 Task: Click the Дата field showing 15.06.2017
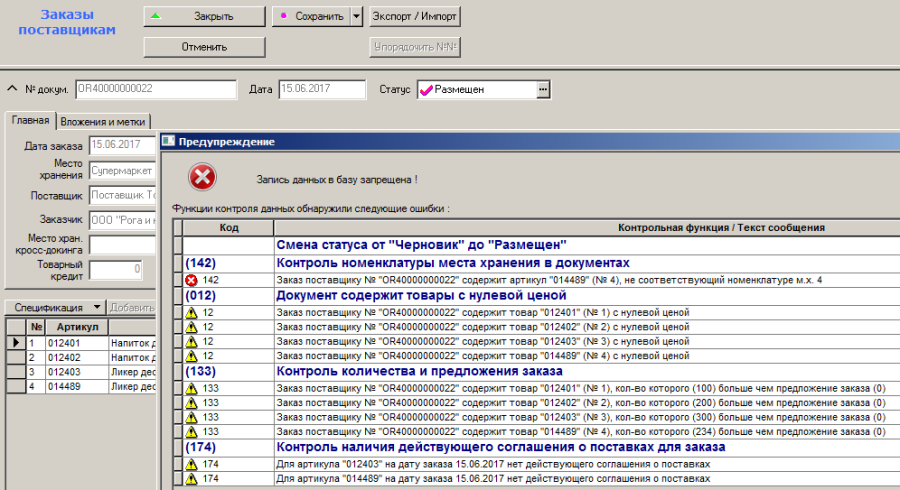pos(322,89)
